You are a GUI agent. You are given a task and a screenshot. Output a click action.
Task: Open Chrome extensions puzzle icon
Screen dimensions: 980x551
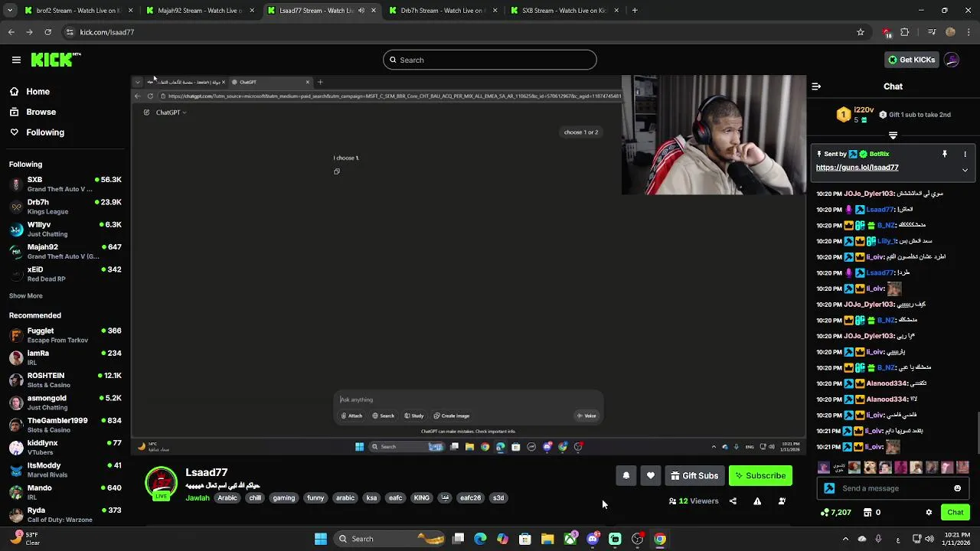pos(905,32)
